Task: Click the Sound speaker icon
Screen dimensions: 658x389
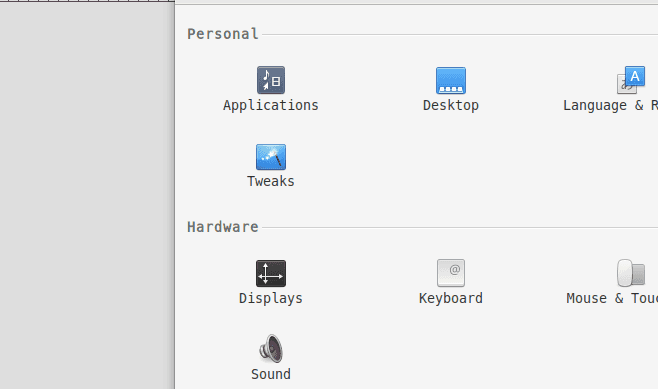Action: click(271, 348)
